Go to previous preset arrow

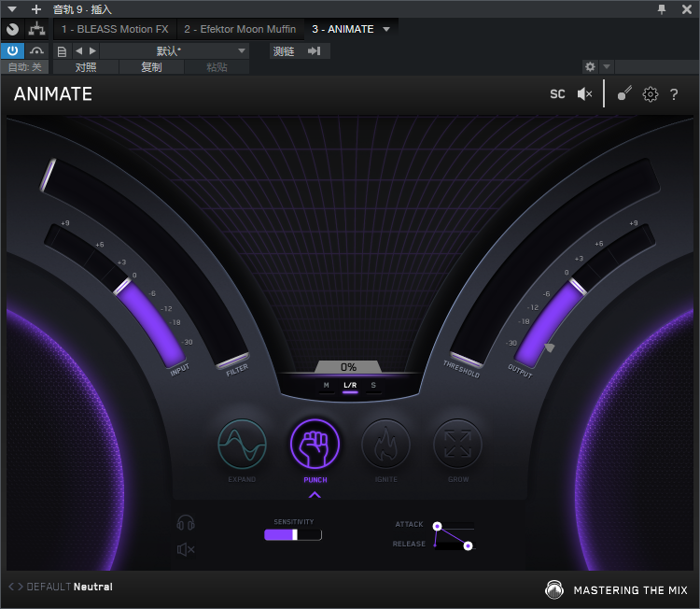tap(79, 51)
